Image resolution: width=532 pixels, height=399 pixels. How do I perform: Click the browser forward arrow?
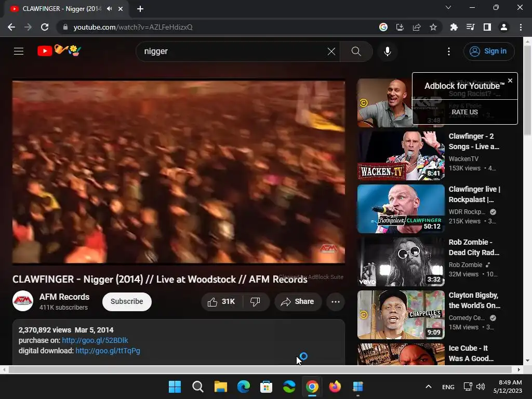click(x=28, y=27)
